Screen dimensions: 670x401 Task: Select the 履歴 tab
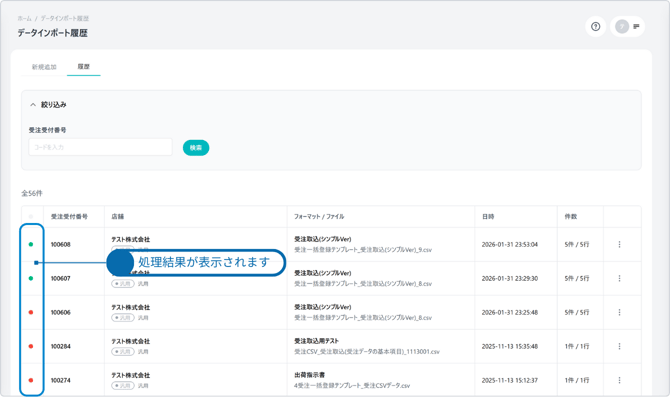tap(84, 67)
